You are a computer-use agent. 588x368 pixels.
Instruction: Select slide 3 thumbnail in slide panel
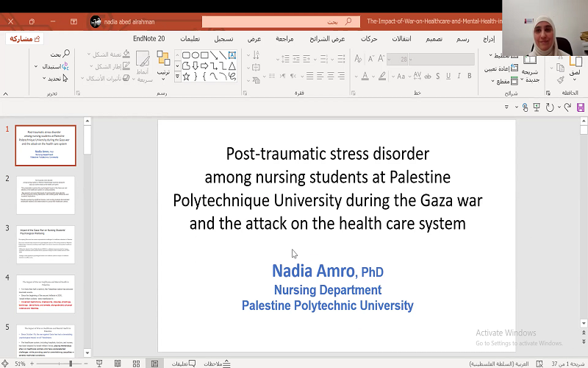tap(45, 244)
